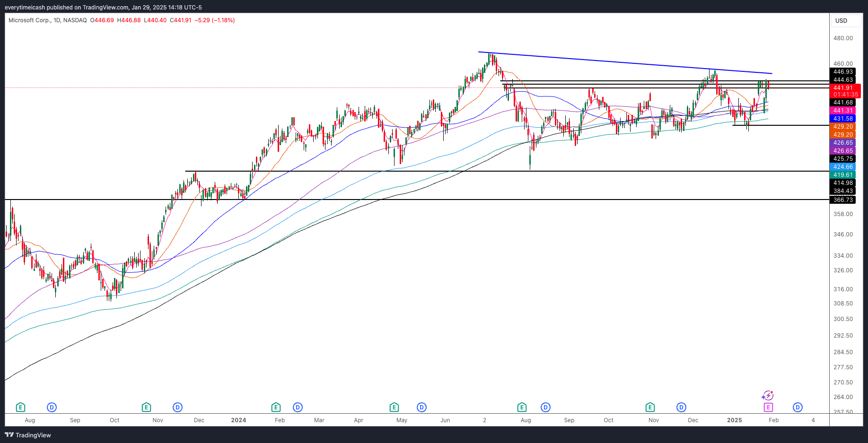Click the 384.43 price label
The height and width of the screenshot is (443, 868).
(x=843, y=191)
